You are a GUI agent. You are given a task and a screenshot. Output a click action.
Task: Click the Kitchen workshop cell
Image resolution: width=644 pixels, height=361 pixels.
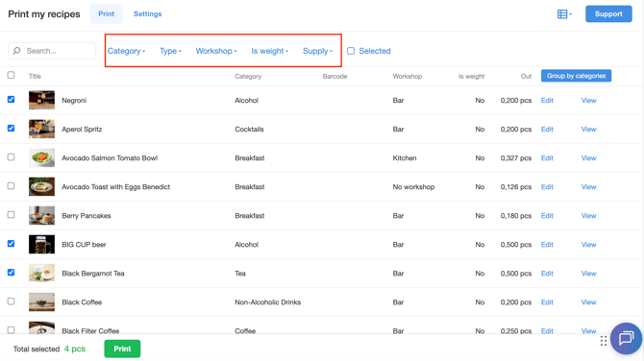(x=405, y=157)
